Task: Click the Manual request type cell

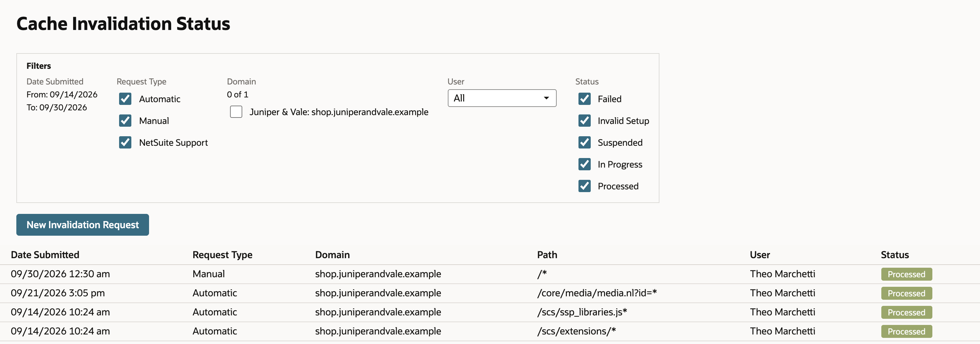Action: pos(209,274)
